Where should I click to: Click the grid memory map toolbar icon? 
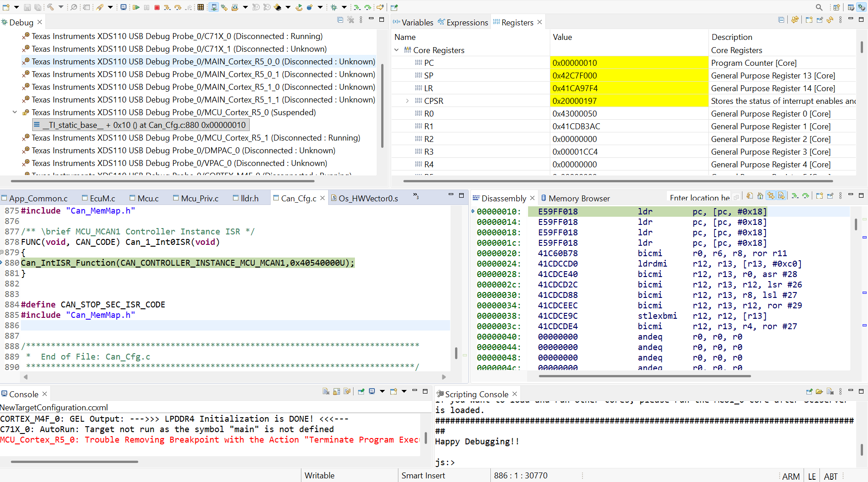click(200, 7)
